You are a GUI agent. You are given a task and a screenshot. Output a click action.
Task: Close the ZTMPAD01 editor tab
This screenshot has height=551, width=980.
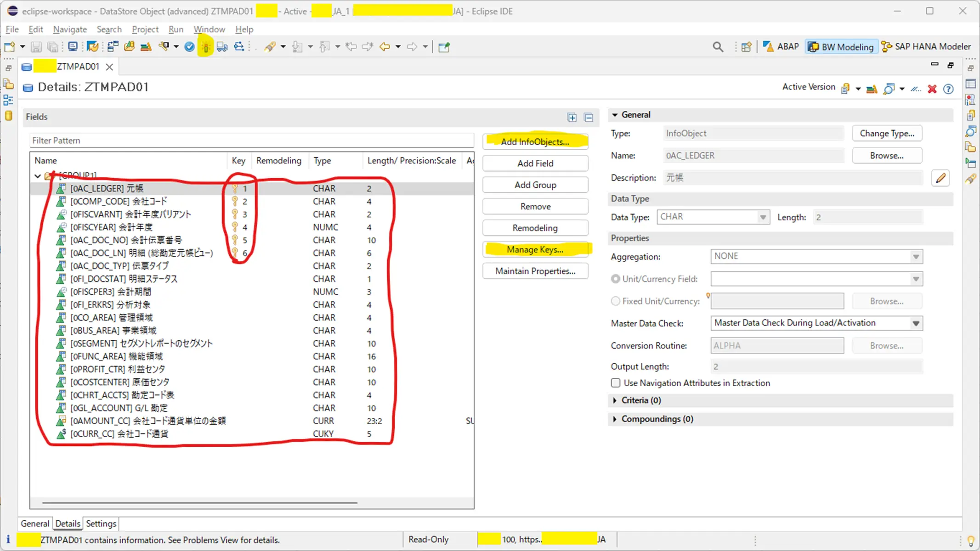109,67
